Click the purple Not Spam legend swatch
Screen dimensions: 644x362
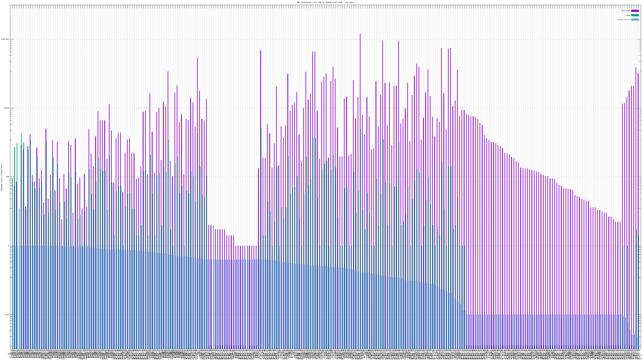635,11
